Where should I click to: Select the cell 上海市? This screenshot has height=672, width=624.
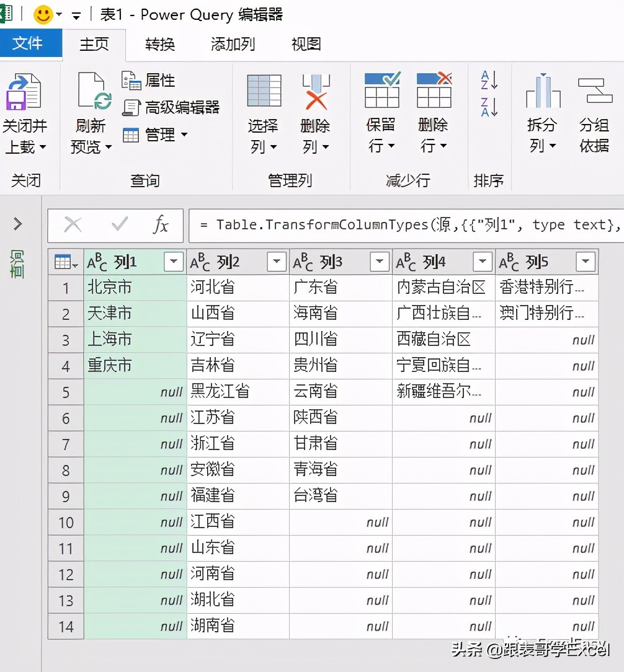coord(135,340)
